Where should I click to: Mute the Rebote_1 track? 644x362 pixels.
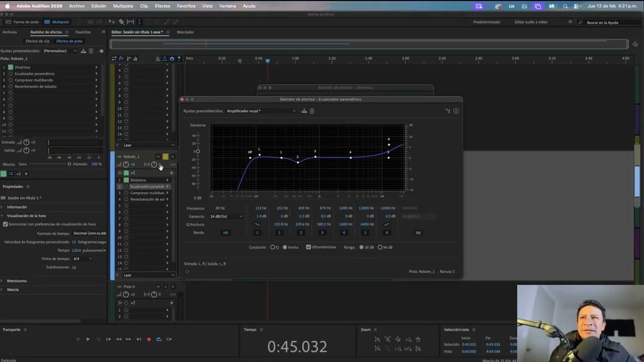coord(158,157)
